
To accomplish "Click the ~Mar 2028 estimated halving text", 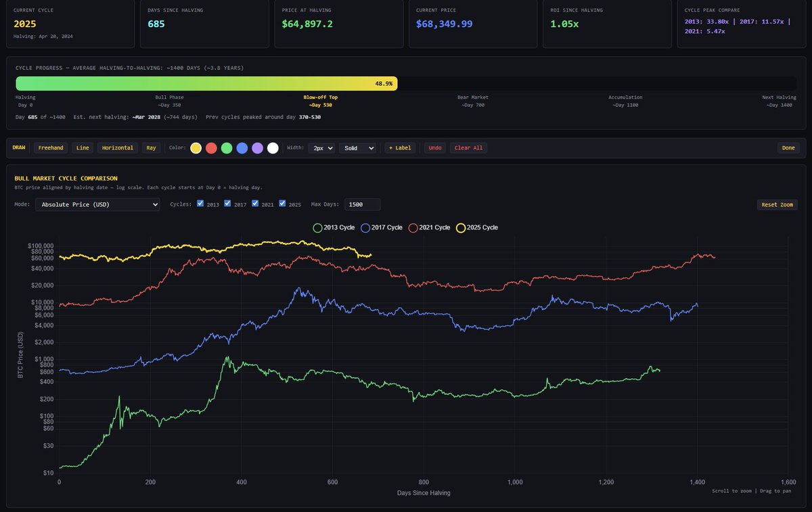I will pos(147,117).
